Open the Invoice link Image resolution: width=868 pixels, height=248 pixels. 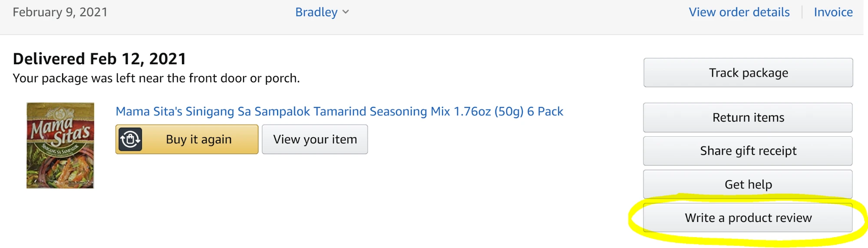[x=833, y=12]
